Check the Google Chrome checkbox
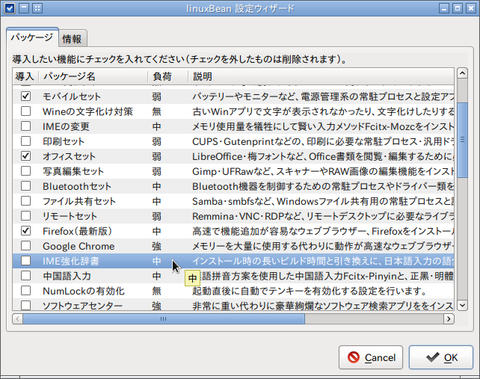The image size is (480, 379). [26, 246]
